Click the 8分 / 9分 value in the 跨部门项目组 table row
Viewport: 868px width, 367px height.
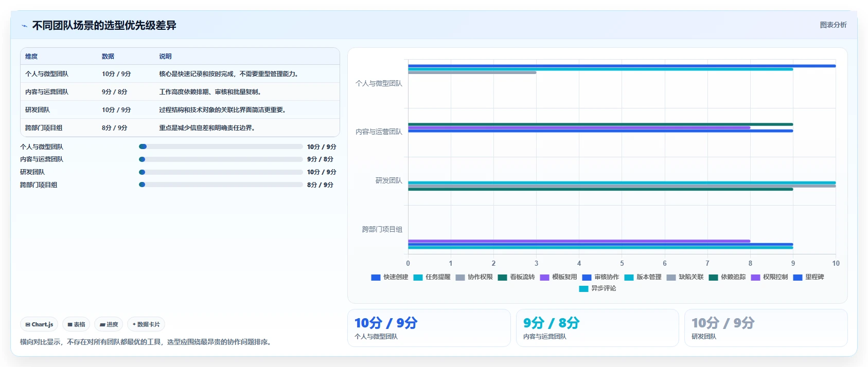pos(114,128)
